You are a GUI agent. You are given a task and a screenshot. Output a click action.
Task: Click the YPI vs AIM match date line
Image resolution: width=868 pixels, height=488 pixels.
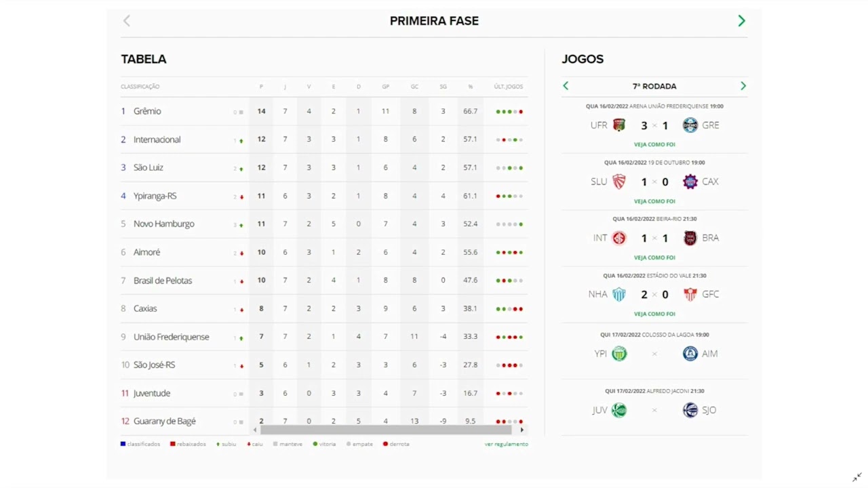(x=654, y=335)
